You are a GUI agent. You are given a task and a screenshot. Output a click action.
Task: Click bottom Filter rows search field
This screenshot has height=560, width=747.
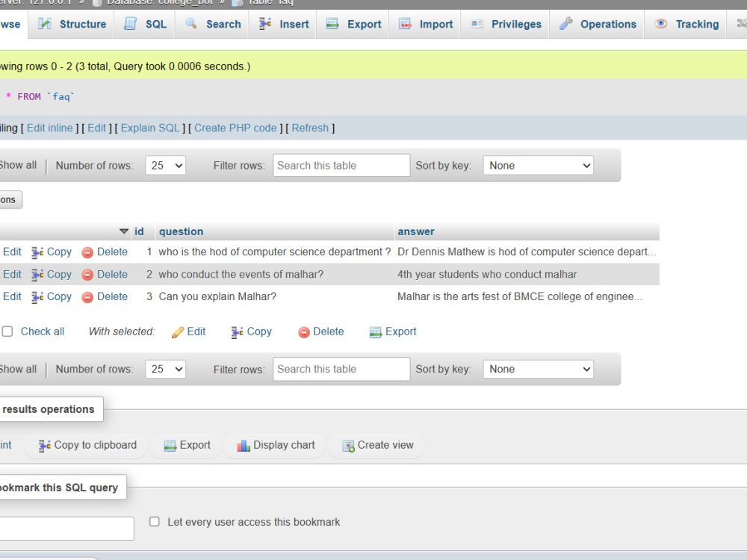[341, 369]
